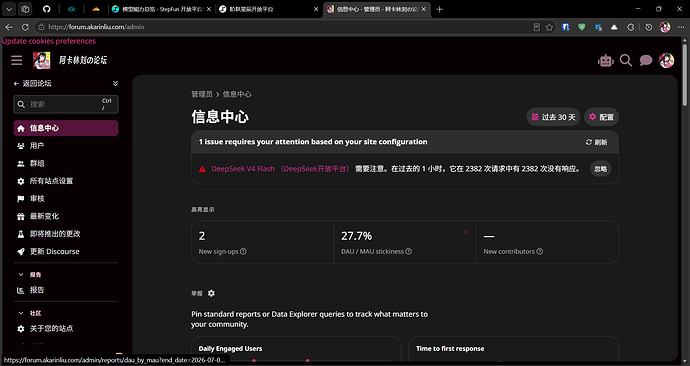Viewport: 690px width, 366px height.
Task: Click the gear icon beside reports heading
Action: [x=211, y=293]
